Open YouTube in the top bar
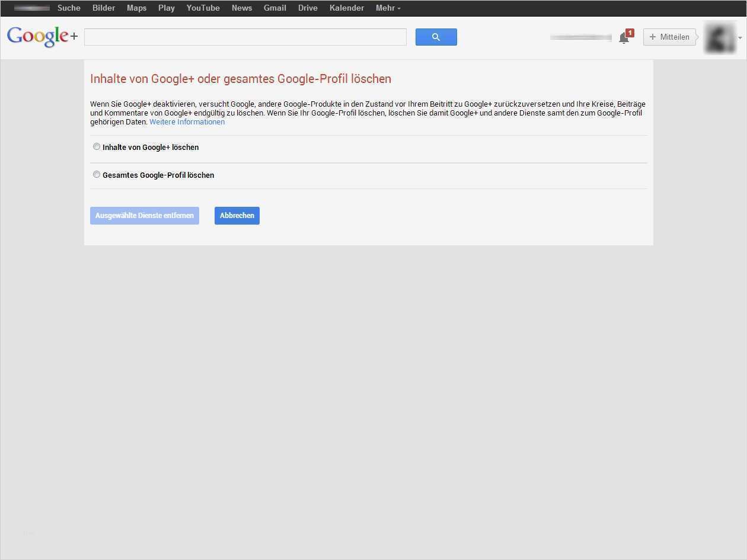 click(x=203, y=8)
